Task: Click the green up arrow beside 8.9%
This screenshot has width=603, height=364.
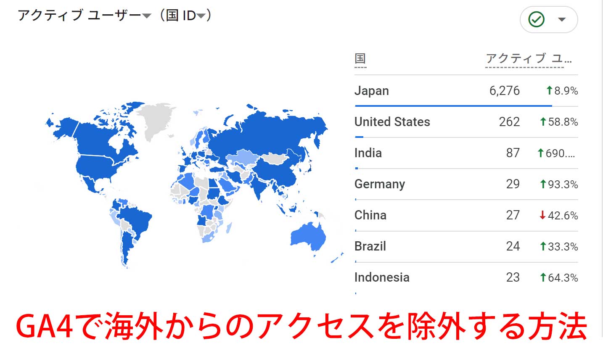Action: 549,90
